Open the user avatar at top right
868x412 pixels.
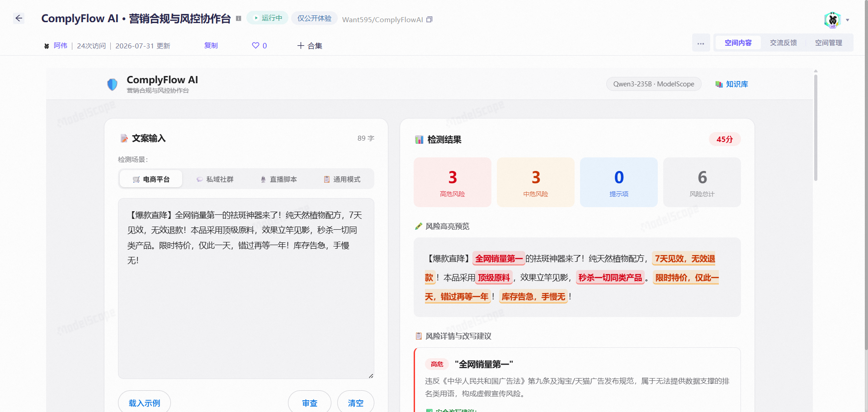click(x=832, y=19)
